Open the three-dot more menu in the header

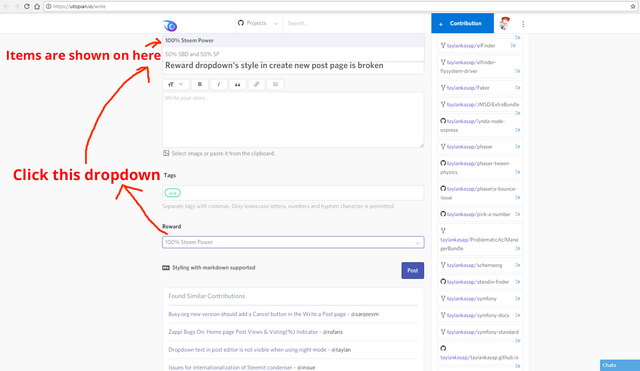click(x=523, y=24)
